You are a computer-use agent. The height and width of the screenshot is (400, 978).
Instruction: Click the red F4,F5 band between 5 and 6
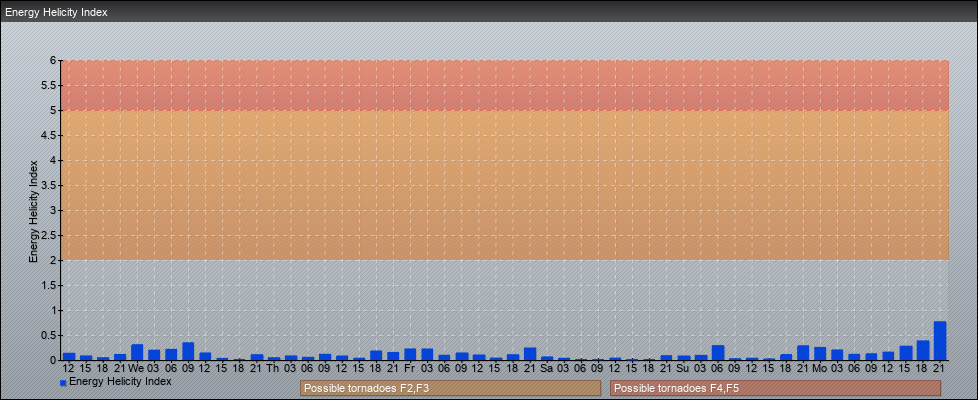coord(505,85)
